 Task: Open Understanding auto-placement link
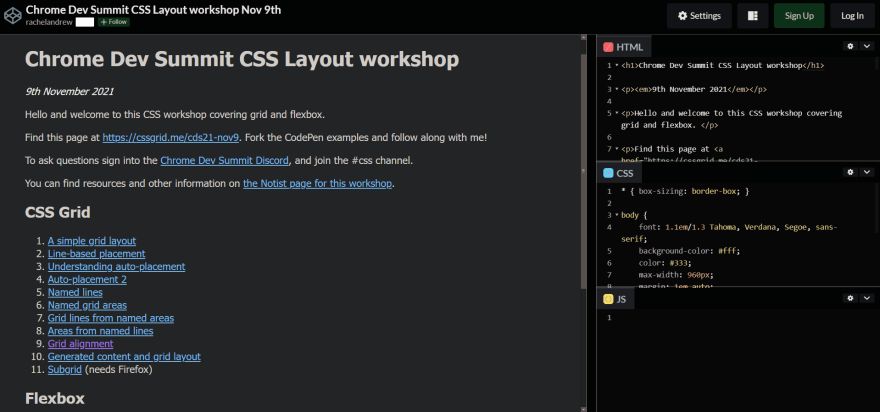[x=116, y=267]
